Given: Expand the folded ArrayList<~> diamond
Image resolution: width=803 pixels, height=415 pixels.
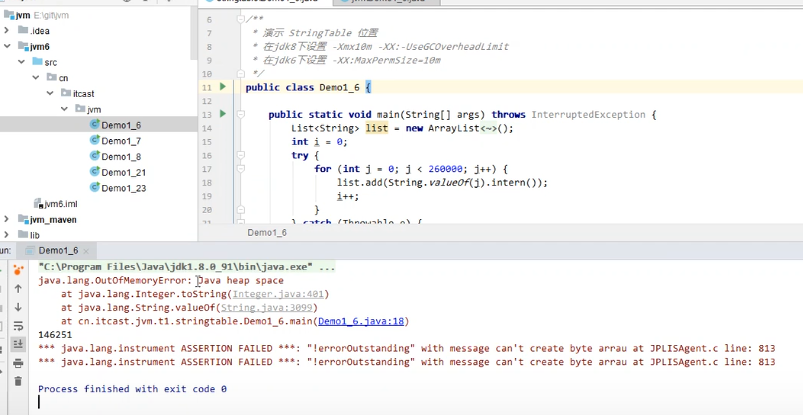Looking at the screenshot, I should [x=489, y=128].
